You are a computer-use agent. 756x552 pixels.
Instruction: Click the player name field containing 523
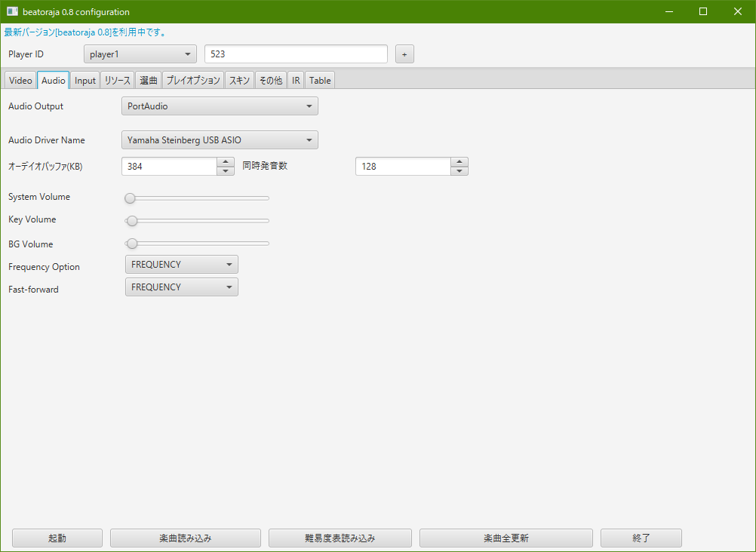point(296,54)
